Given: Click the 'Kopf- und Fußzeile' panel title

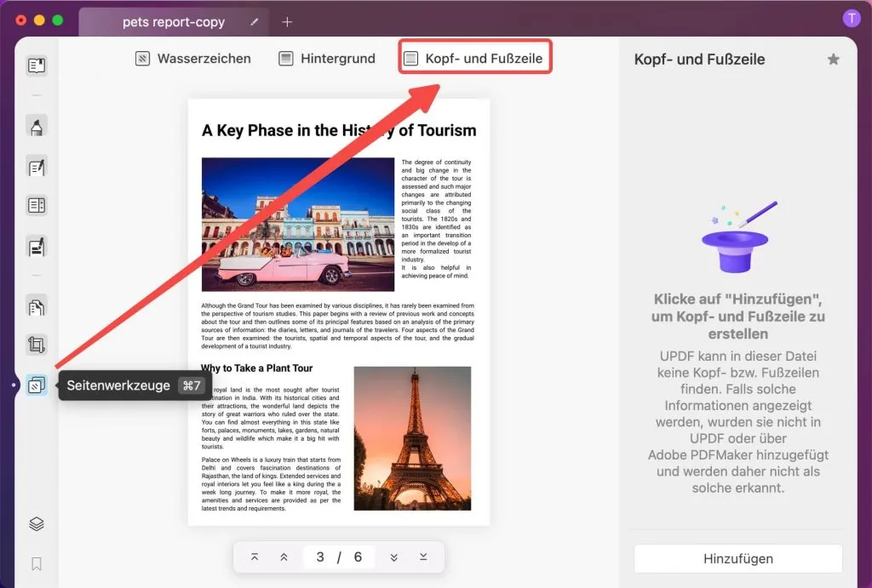Looking at the screenshot, I should coord(700,60).
